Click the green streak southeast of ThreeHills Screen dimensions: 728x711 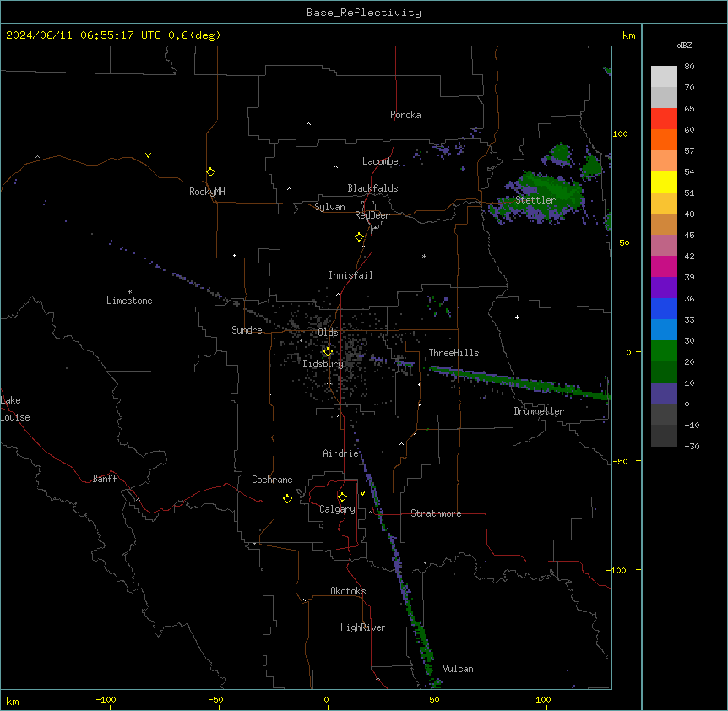tap(520, 382)
